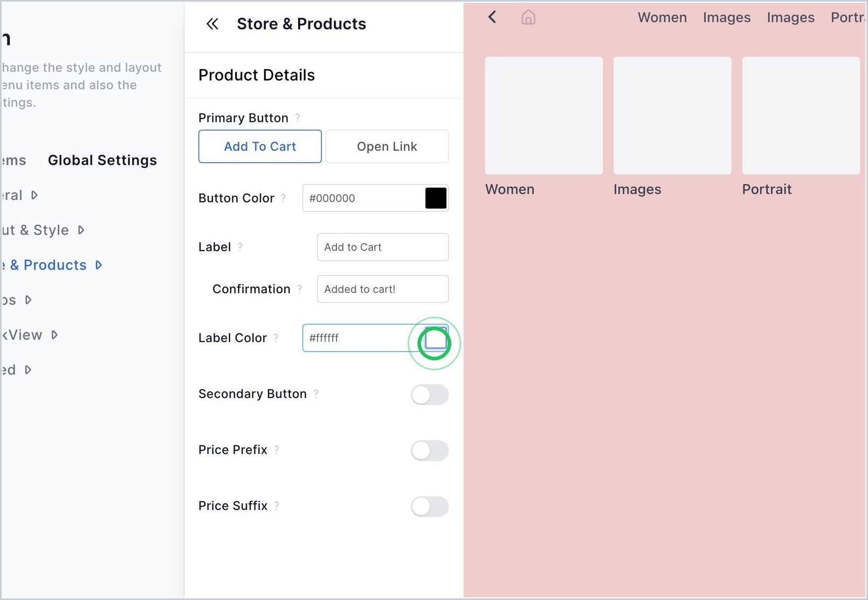The image size is (868, 600).
Task: Select the Open Link primary button option
Action: (387, 146)
